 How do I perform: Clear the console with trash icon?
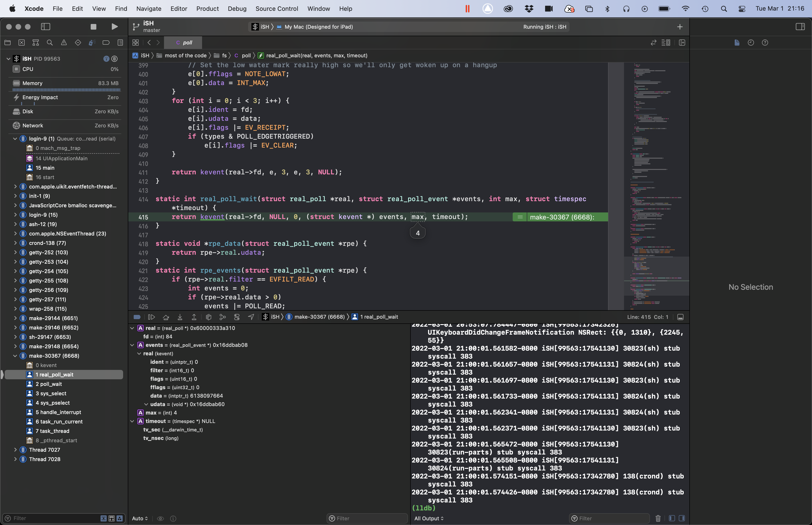click(658, 518)
